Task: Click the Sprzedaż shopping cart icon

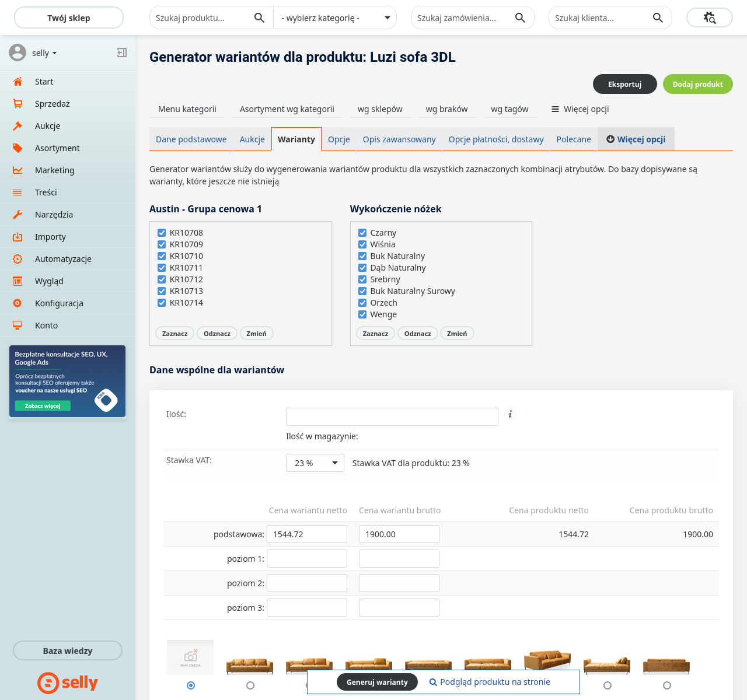Action: (18, 104)
